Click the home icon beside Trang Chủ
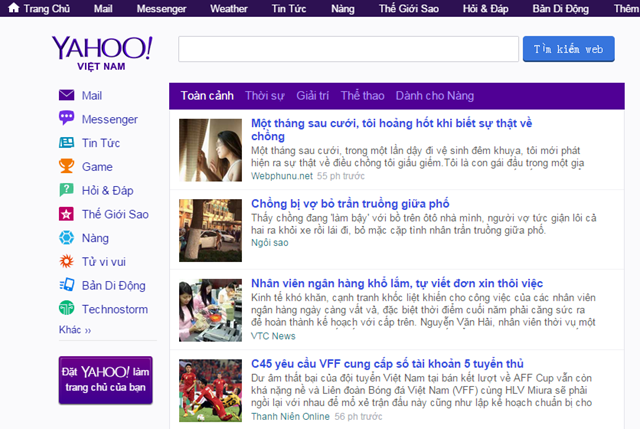The width and height of the screenshot is (640, 429). [13, 8]
